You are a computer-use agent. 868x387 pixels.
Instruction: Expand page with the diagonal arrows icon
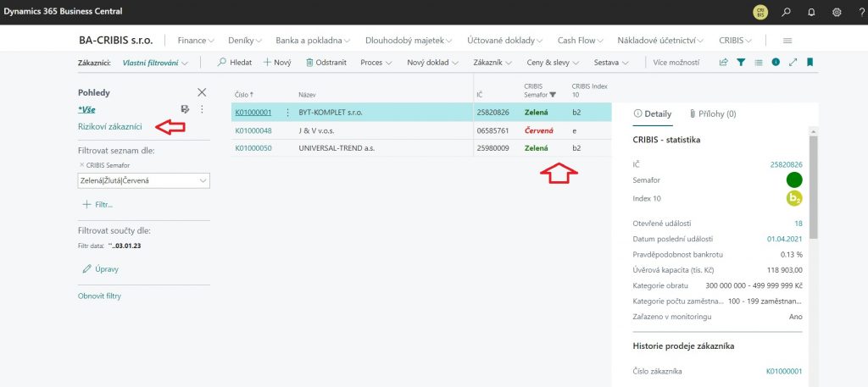[793, 63]
